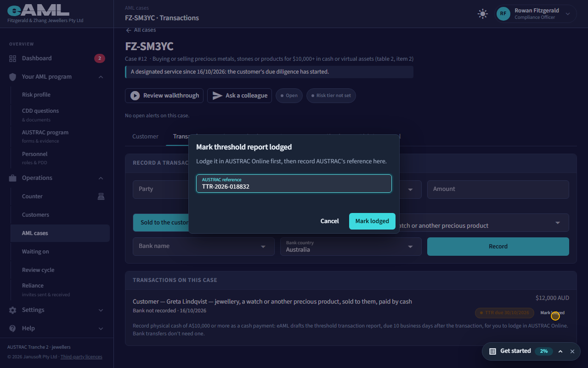The height and width of the screenshot is (368, 588).
Task: Click Mark lodged link on the transaction row
Action: (x=552, y=313)
